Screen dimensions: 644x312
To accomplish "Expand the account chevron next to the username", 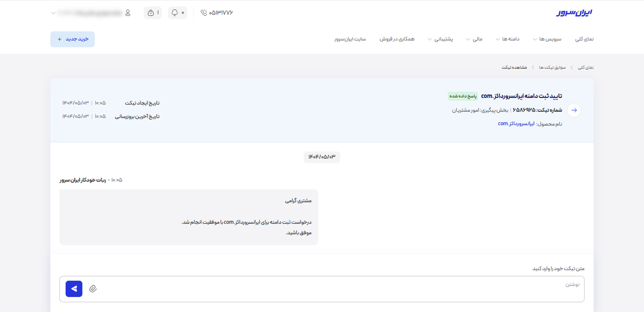I will [x=53, y=12].
